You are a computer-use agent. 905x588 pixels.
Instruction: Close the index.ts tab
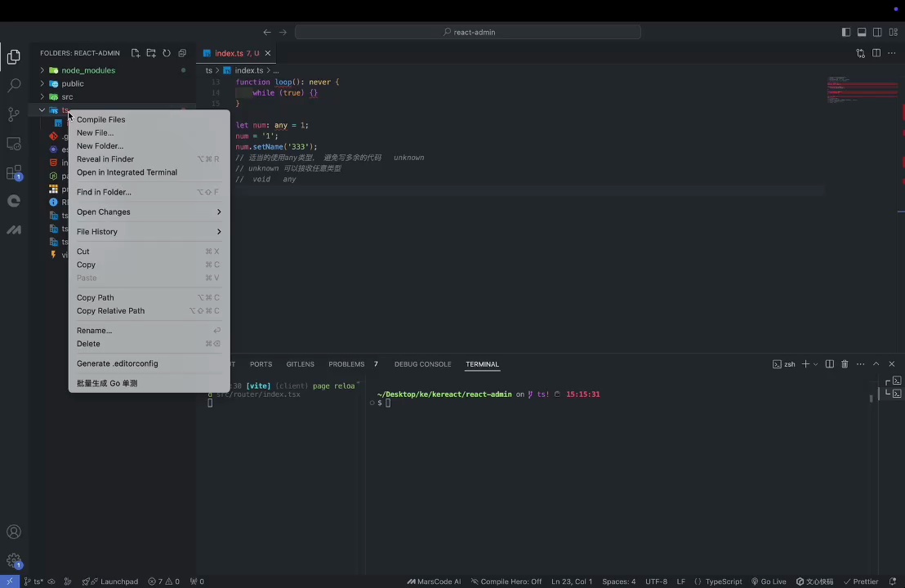click(x=268, y=53)
